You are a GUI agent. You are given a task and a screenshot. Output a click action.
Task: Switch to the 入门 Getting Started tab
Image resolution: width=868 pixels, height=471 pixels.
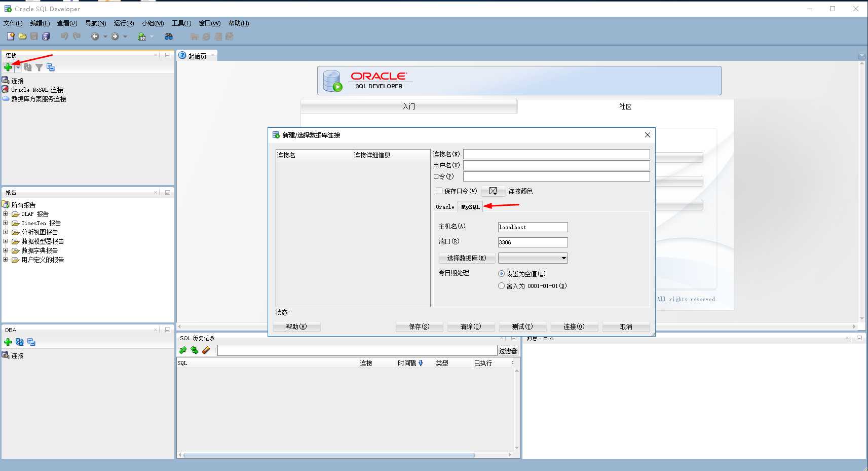409,106
